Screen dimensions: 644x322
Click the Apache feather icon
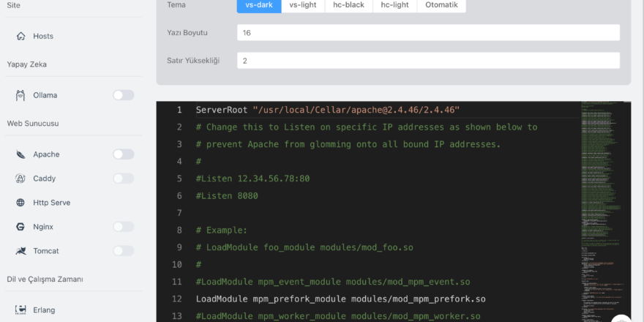coord(20,154)
